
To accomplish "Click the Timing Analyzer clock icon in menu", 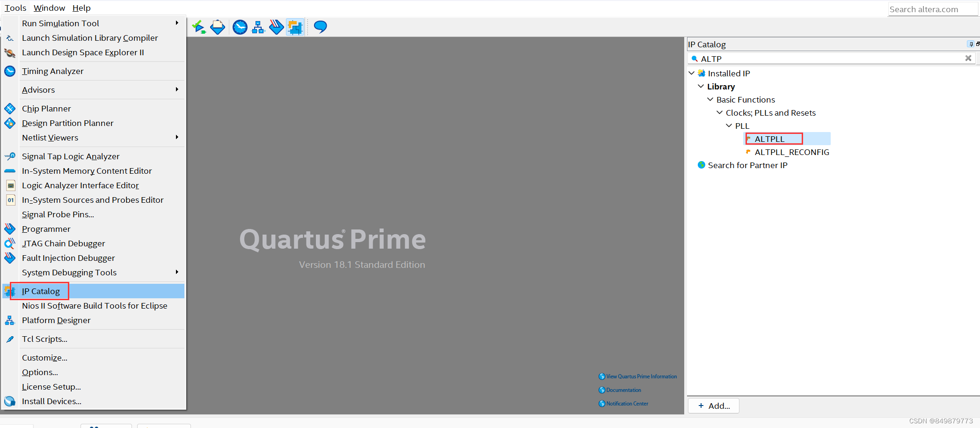I will (x=10, y=71).
